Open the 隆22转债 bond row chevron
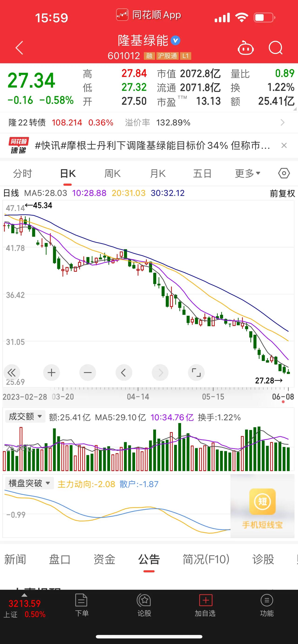 pos(283,123)
